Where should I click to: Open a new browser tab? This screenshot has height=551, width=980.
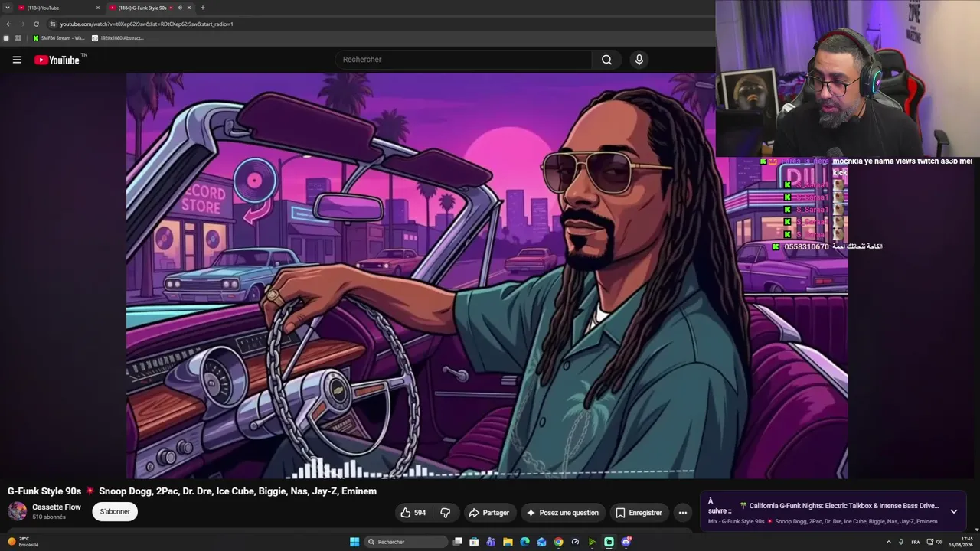point(202,8)
